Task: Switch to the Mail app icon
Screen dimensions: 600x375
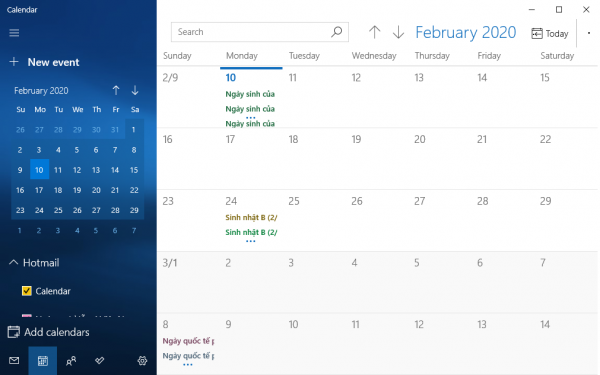Action: tap(14, 360)
